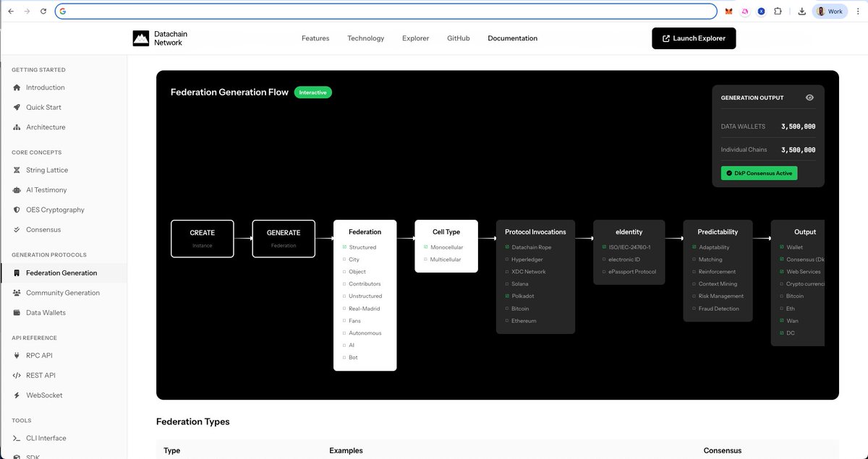Uncheck the Structured federation checkbox

point(344,247)
